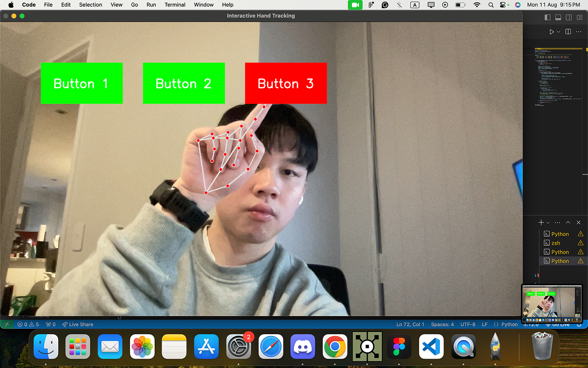Open the Code application menu

point(29,5)
